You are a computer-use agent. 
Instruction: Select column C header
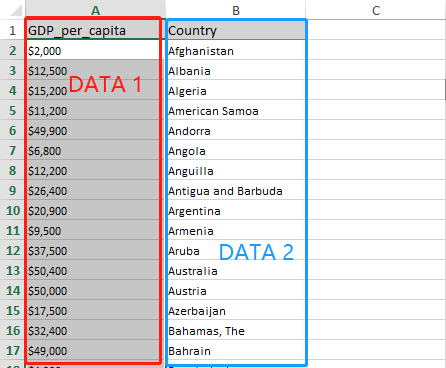click(x=376, y=10)
